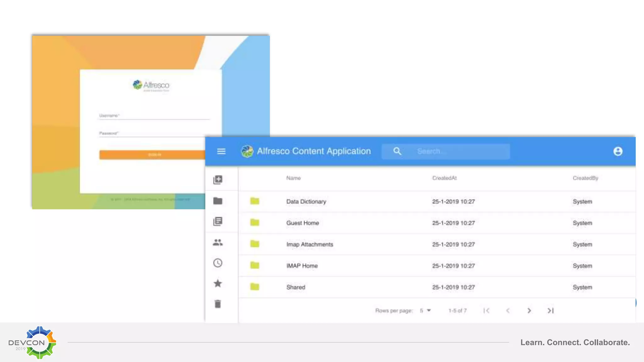The height and width of the screenshot is (362, 644).
Task: Open the Imap Attachments folder name
Action: click(310, 244)
